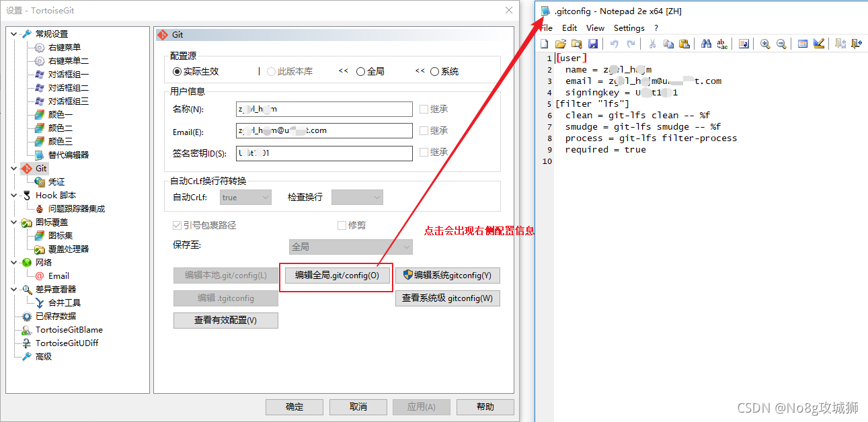Select the 实际生效 radio button
Image resolution: width=868 pixels, height=422 pixels.
click(x=177, y=71)
